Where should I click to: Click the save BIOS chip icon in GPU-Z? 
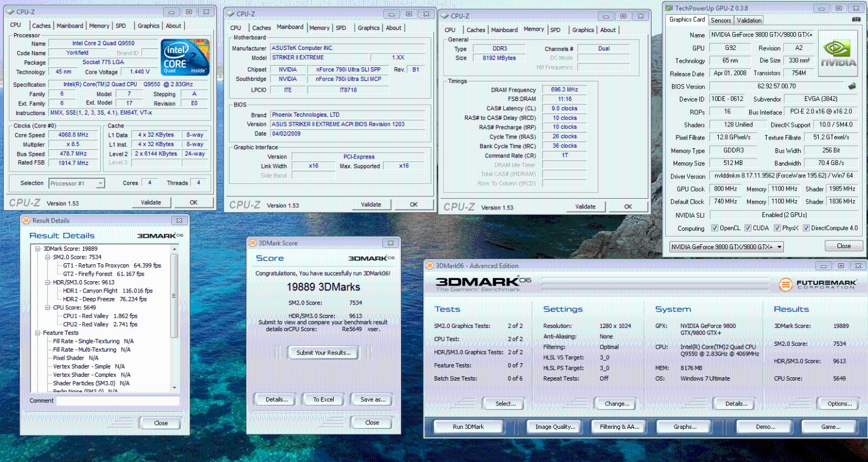click(x=852, y=86)
